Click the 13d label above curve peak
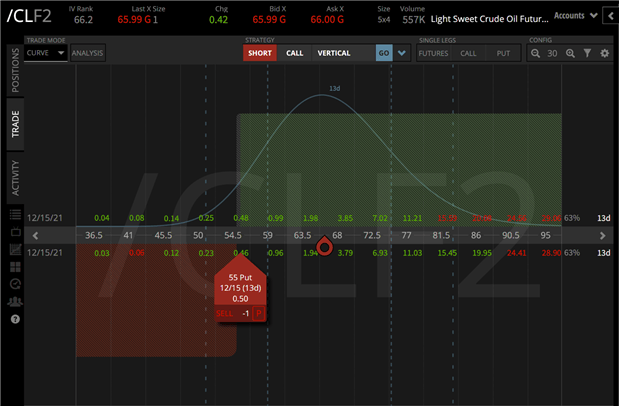 tap(335, 88)
